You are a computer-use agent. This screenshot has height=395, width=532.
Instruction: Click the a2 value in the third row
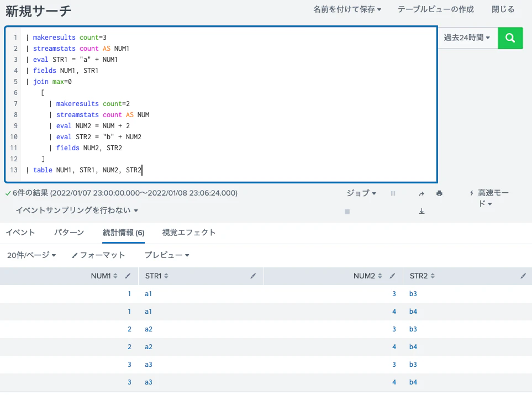[x=148, y=329]
